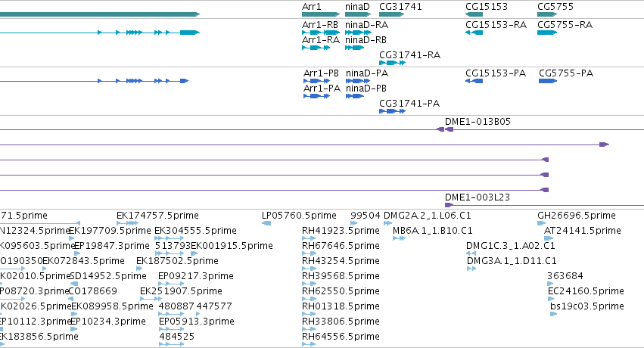Select the ninaD-RB transcript label
The width and height of the screenshot is (644, 348).
(366, 40)
